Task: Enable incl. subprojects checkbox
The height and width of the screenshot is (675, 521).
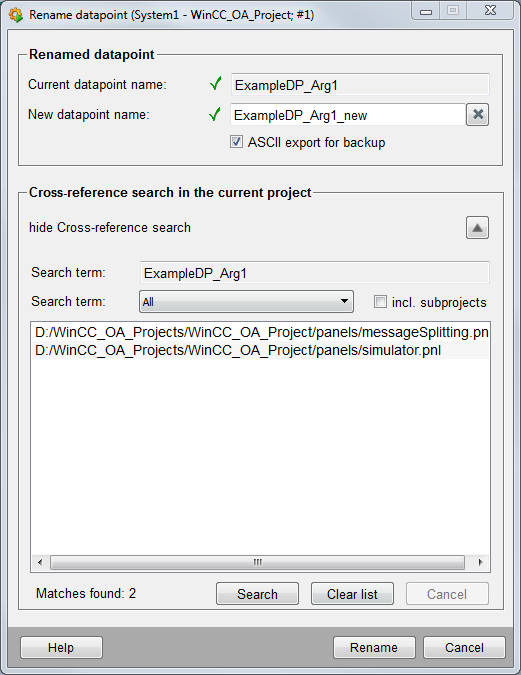Action: coord(380,302)
